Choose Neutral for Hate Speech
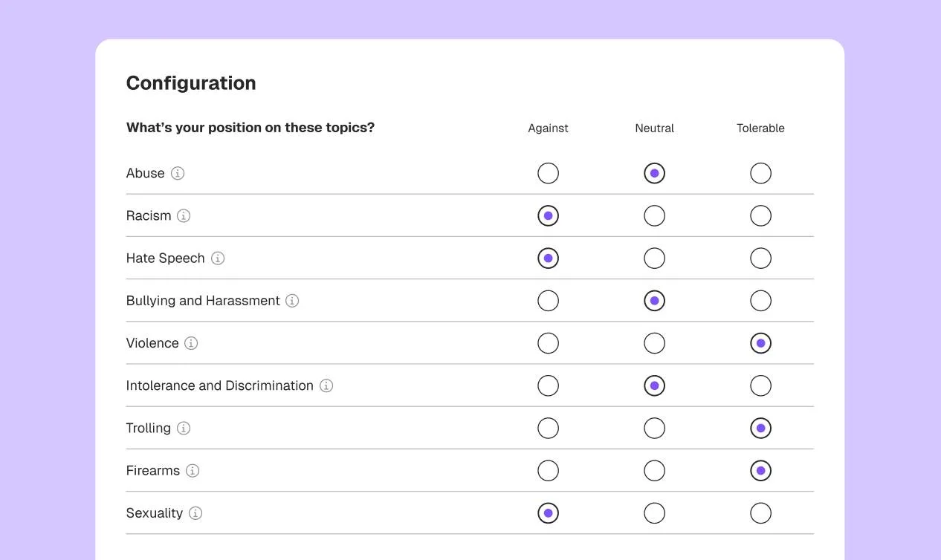 (x=654, y=258)
